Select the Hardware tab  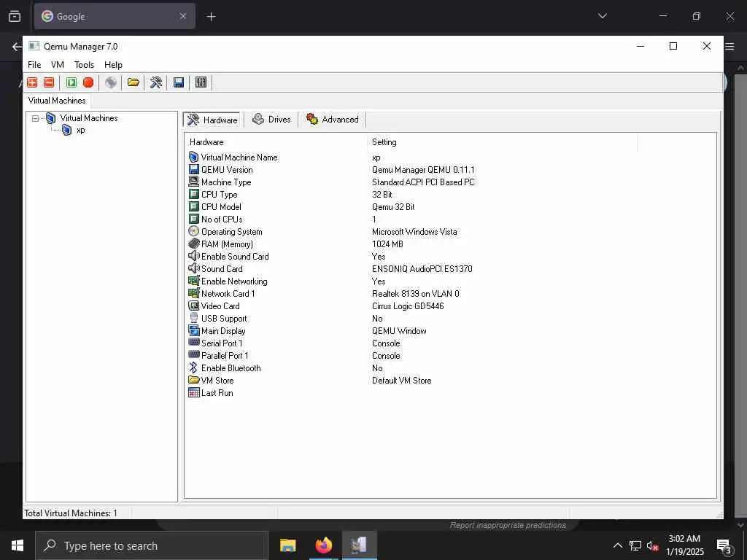coord(212,120)
